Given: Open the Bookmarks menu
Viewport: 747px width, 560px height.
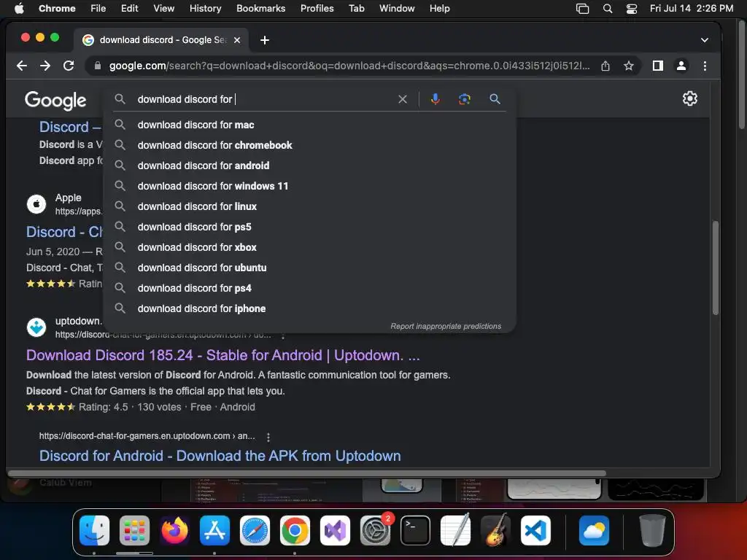Looking at the screenshot, I should point(261,9).
